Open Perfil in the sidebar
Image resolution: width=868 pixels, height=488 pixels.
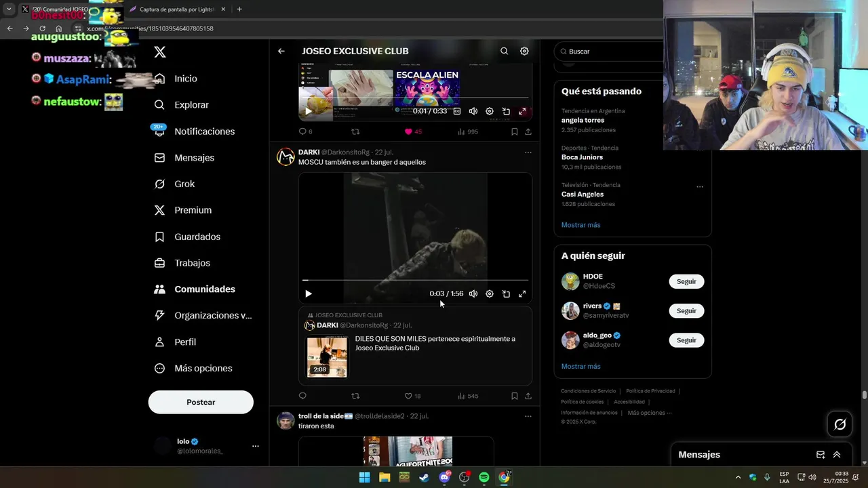[x=175, y=342]
